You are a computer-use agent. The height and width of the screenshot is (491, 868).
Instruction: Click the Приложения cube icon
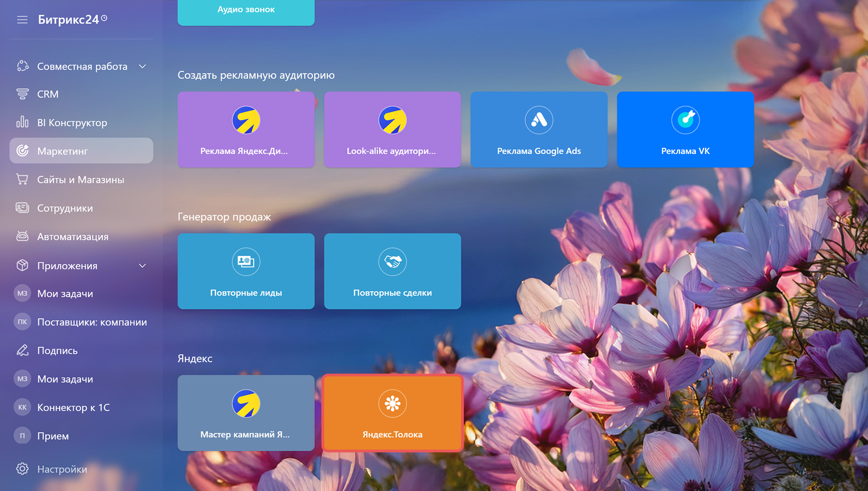(x=22, y=265)
